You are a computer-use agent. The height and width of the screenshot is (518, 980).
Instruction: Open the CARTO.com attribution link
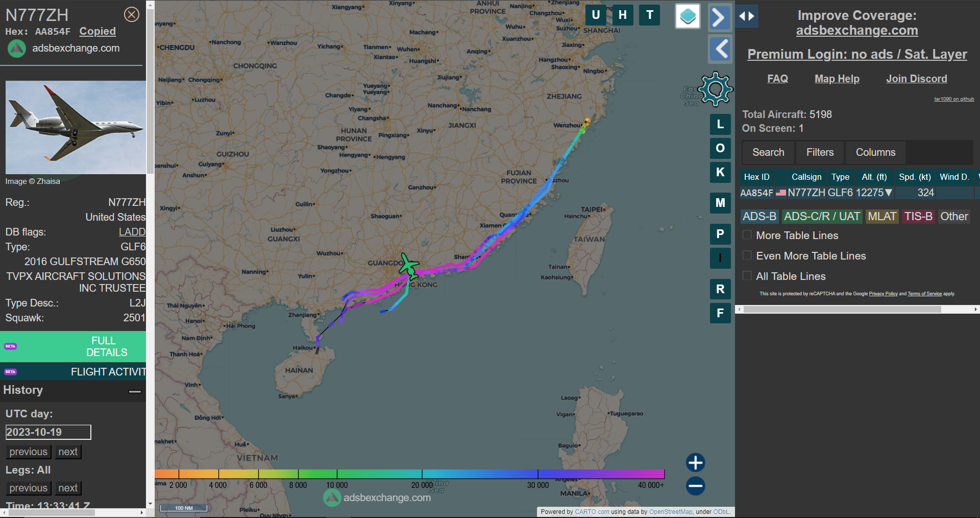coord(592,511)
